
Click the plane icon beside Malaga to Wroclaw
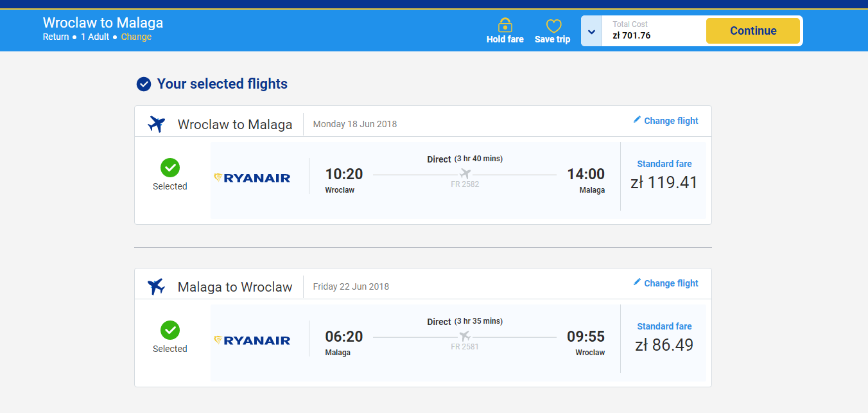tap(157, 286)
